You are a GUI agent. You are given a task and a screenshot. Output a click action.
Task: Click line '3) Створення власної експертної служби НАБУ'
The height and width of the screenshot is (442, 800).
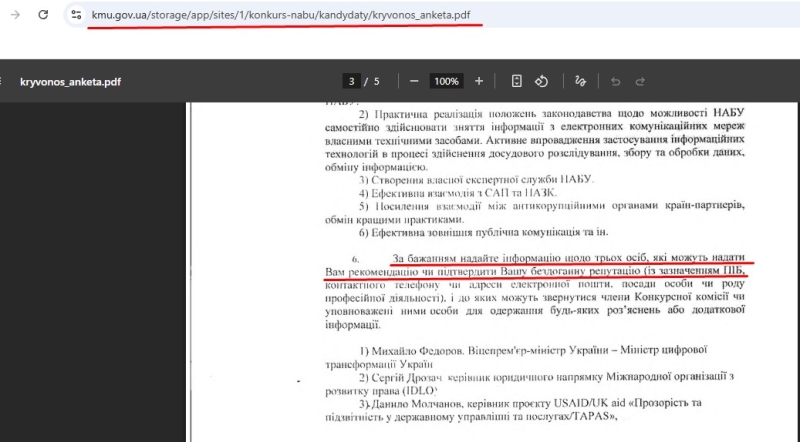click(476, 180)
